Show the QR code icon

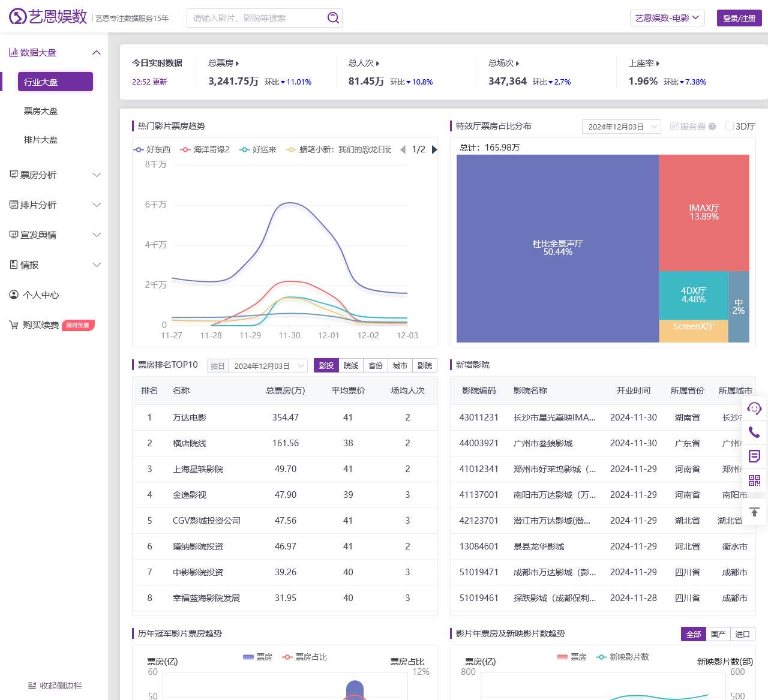754,480
